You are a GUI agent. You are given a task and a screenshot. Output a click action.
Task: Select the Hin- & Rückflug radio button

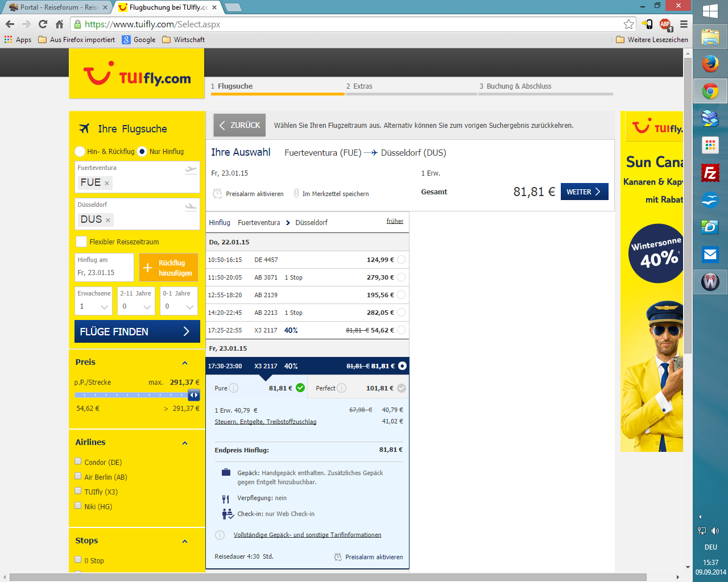tap(80, 152)
